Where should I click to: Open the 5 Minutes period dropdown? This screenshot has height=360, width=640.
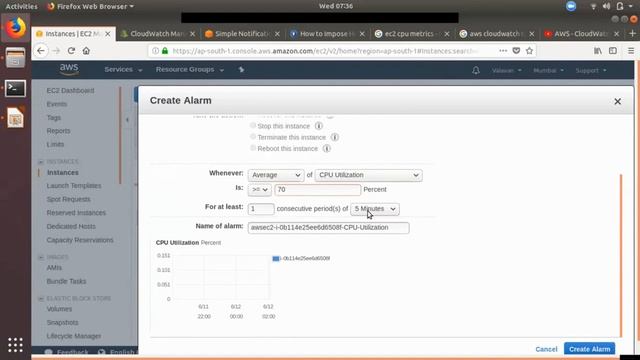pos(375,209)
